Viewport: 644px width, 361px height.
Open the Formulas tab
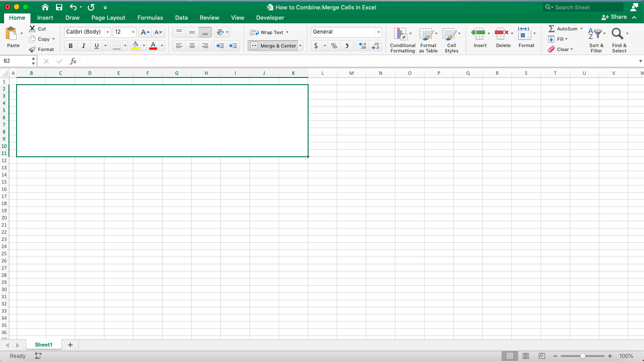pos(150,18)
